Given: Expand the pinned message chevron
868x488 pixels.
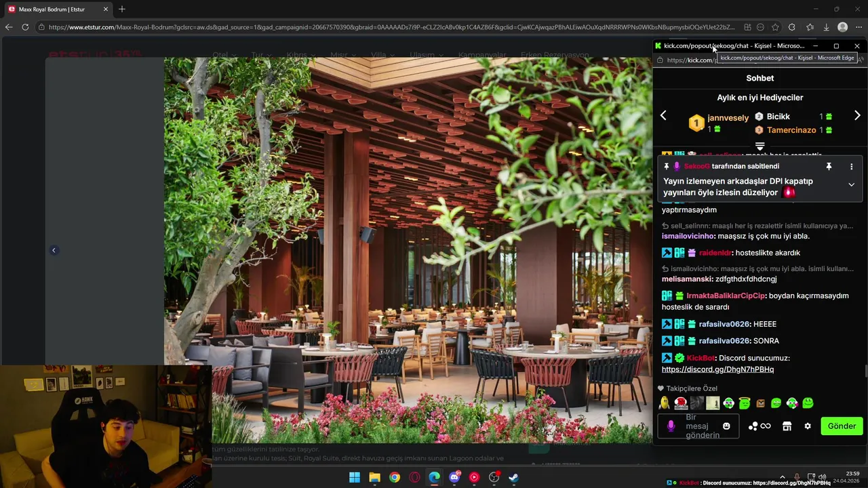Looking at the screenshot, I should pyautogui.click(x=852, y=184).
